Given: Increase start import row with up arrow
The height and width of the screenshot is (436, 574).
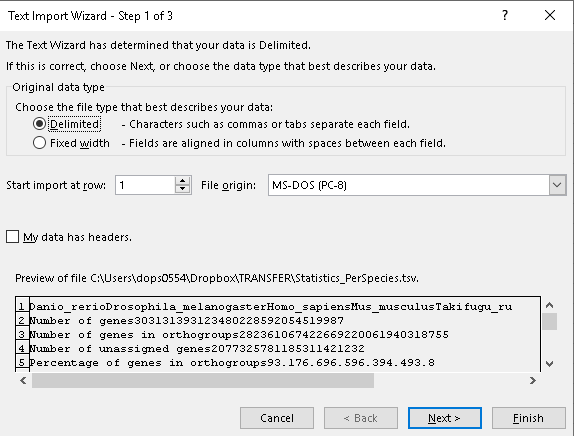Looking at the screenshot, I should point(182,180).
